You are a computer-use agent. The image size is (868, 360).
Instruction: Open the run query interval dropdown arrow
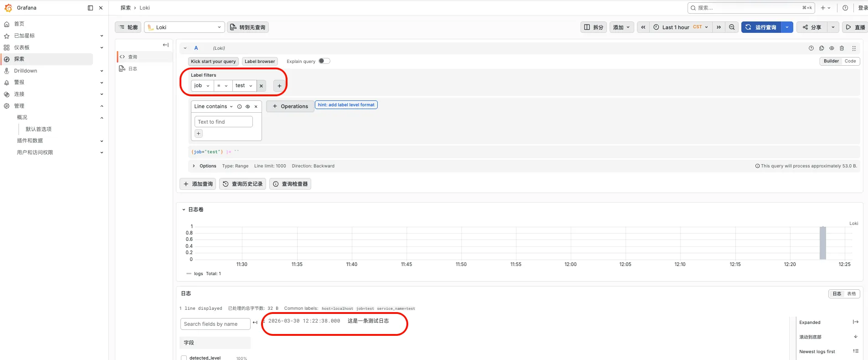[x=787, y=27]
